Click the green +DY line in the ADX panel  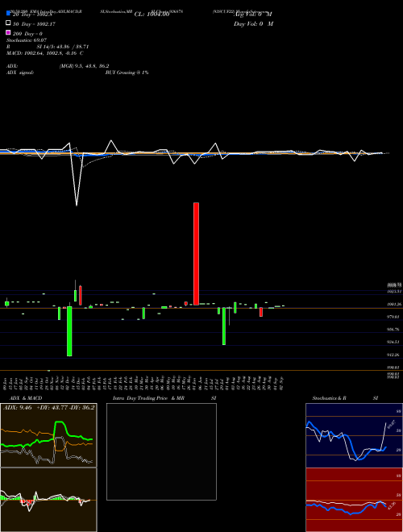pyautogui.click(x=60, y=422)
